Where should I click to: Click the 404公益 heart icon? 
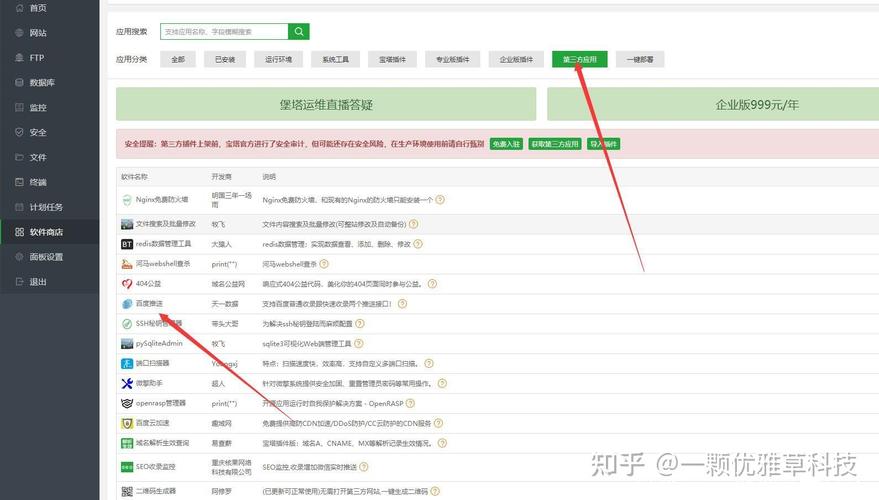(127, 284)
